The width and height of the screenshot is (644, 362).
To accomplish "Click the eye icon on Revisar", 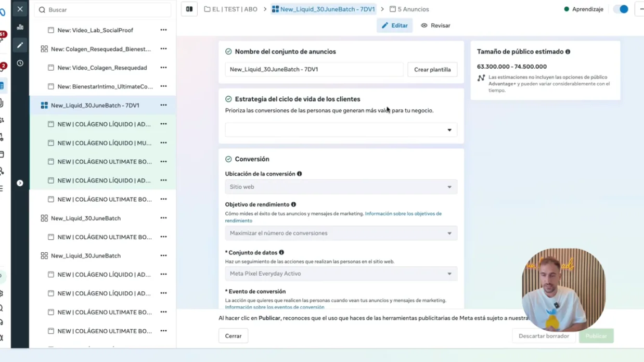I will (424, 25).
